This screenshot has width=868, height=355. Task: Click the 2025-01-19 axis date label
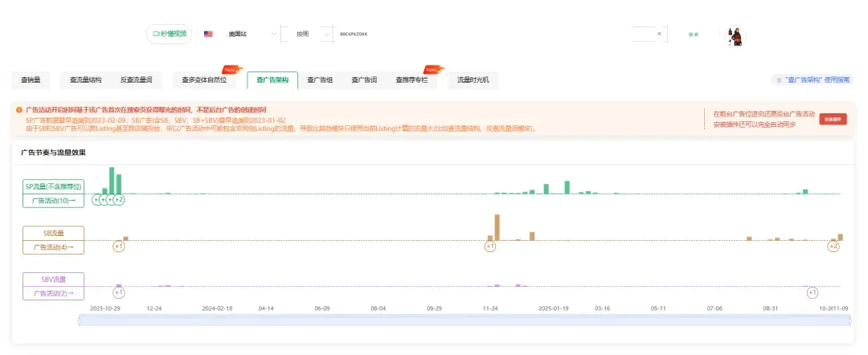pos(554,308)
